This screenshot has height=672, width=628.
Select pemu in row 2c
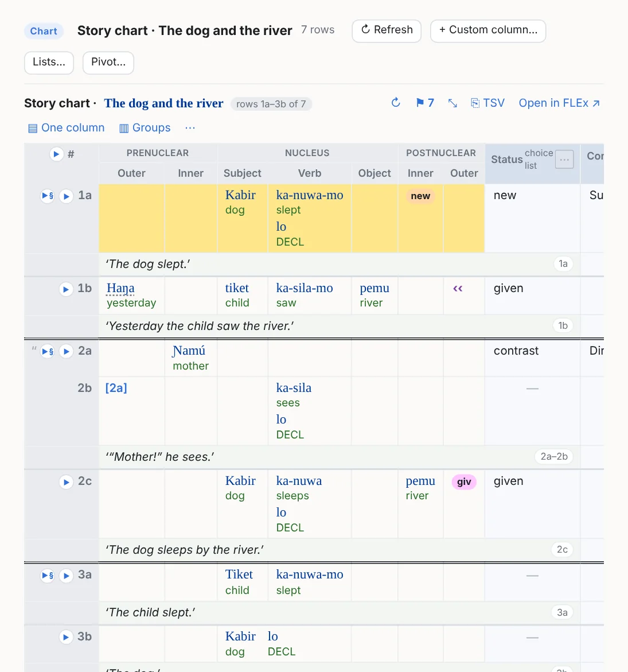(x=420, y=481)
